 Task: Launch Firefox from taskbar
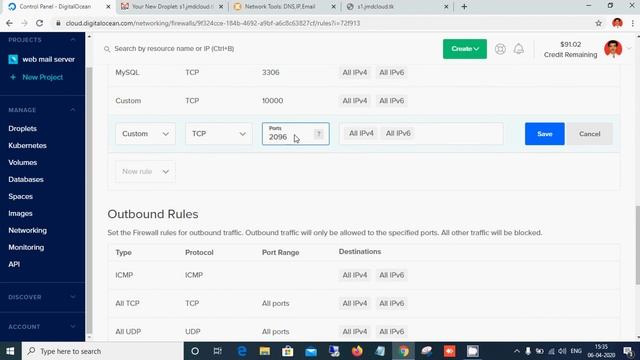(357, 351)
